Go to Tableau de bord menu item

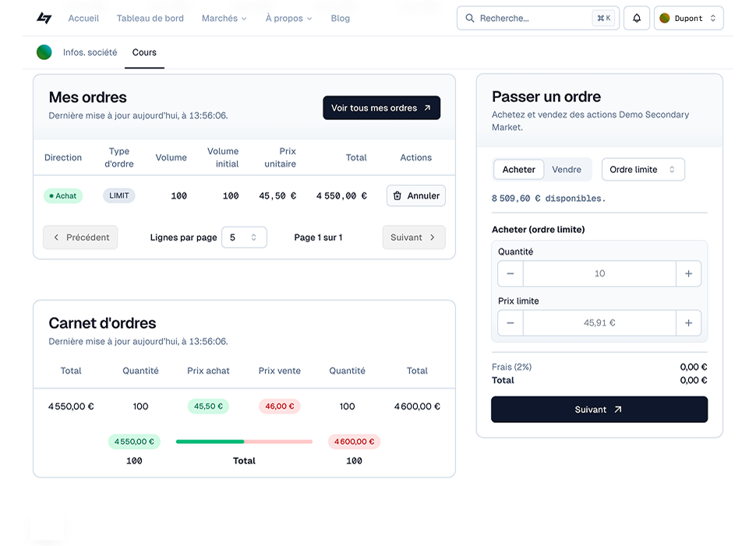(x=150, y=18)
